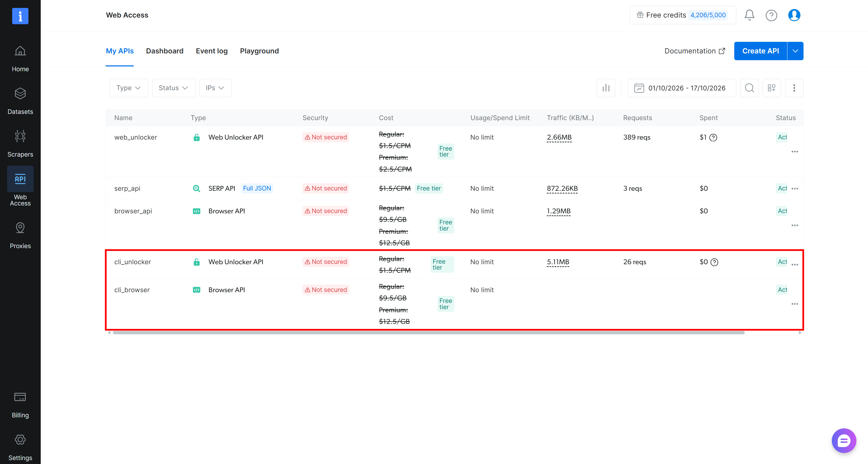This screenshot has width=868, height=464.
Task: Expand the Status filter dropdown
Action: [174, 88]
